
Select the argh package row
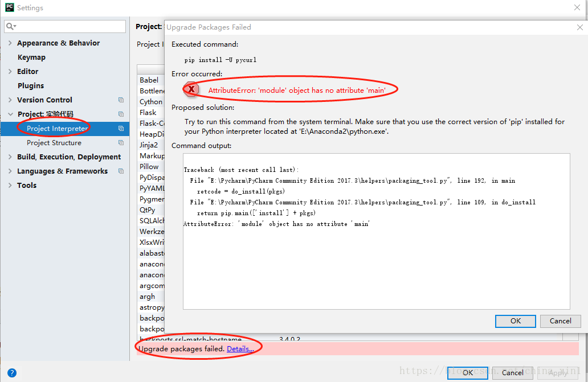point(151,296)
